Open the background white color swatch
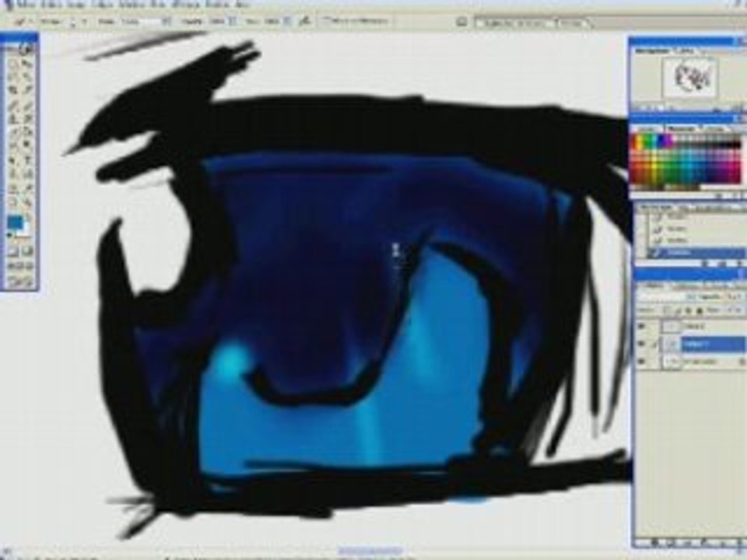The width and height of the screenshot is (747, 560). [24, 230]
